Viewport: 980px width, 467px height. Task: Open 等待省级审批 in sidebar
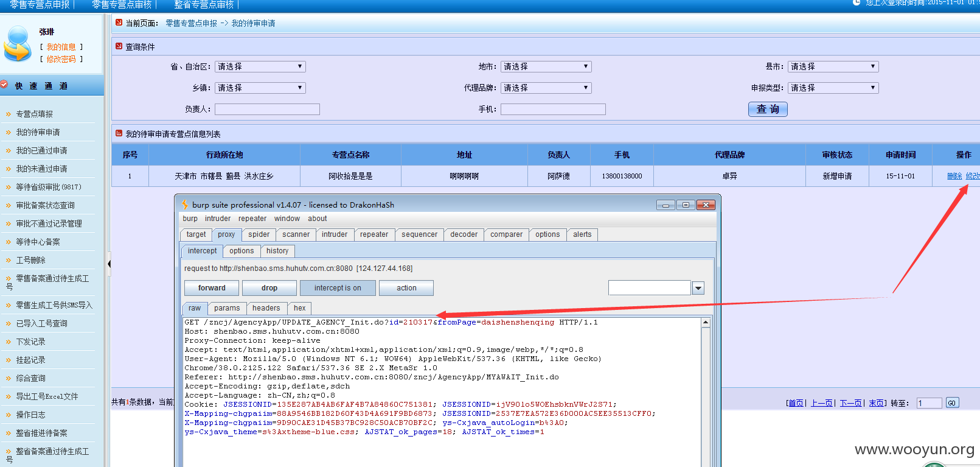49,187
